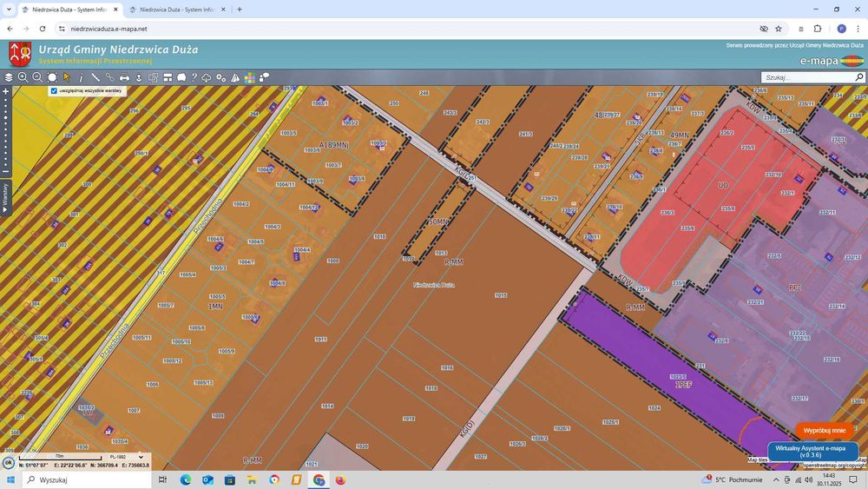Viewport: 868px width, 489px height.
Task: Click the full extent view tool
Action: click(52, 77)
